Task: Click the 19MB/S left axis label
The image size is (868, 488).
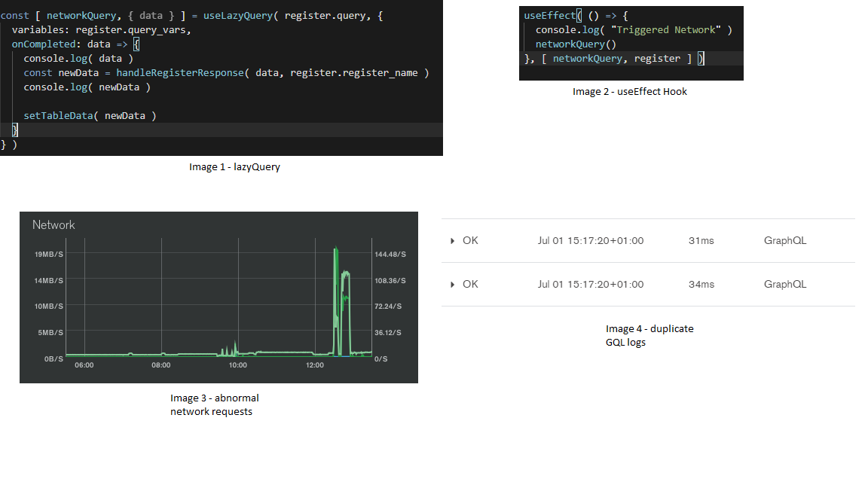Action: (47, 255)
